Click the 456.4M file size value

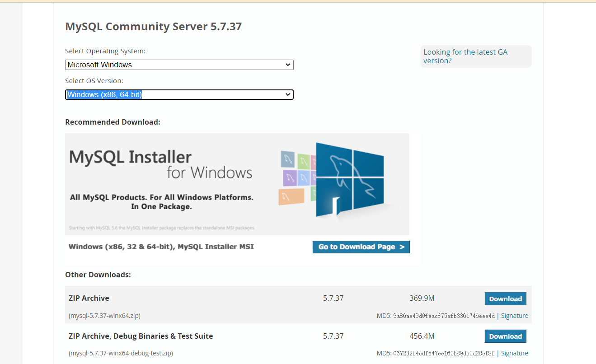point(422,336)
